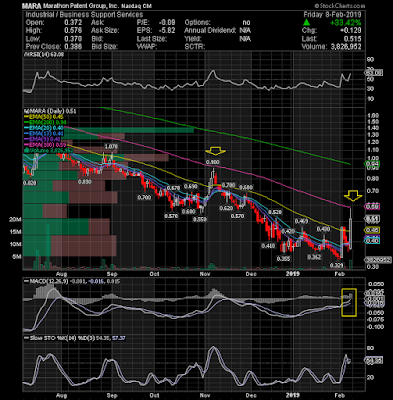Click the 0.362 price low label
The height and width of the screenshot is (400, 393).
point(314,257)
